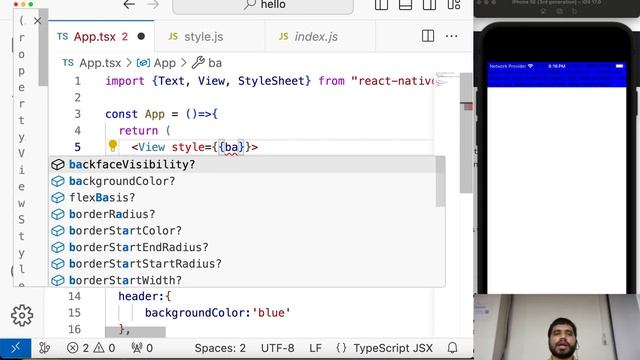Toggle primary sidebar layout icon
640x360 pixels.
[381, 5]
